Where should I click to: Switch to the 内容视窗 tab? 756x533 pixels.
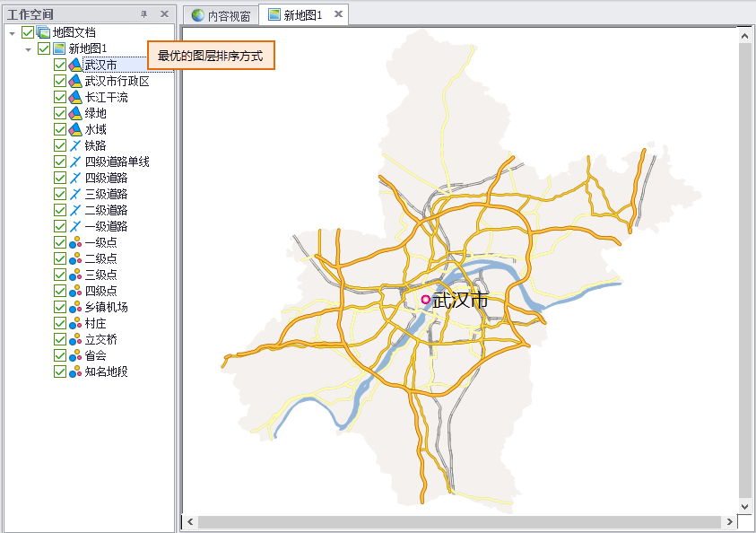(220, 15)
